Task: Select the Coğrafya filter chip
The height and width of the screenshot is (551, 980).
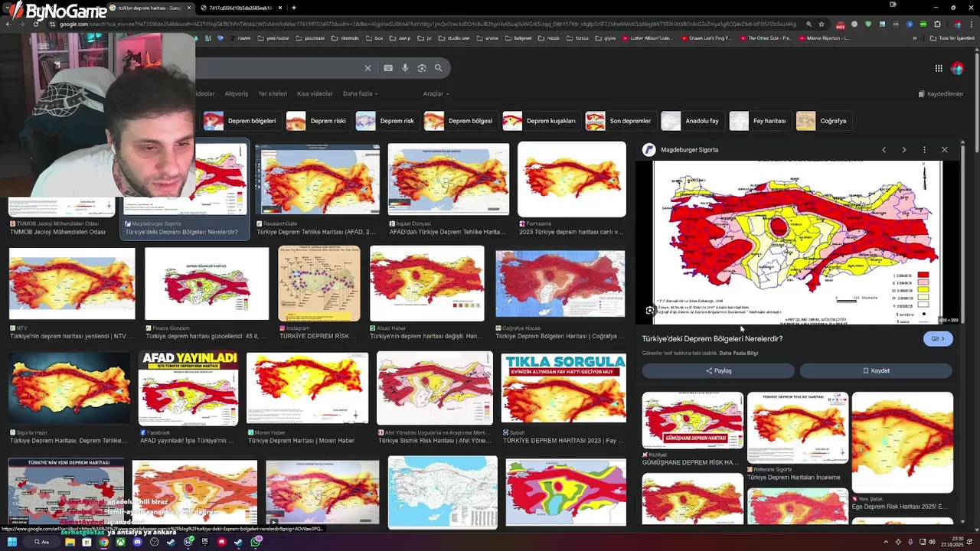Action: pyautogui.click(x=823, y=121)
